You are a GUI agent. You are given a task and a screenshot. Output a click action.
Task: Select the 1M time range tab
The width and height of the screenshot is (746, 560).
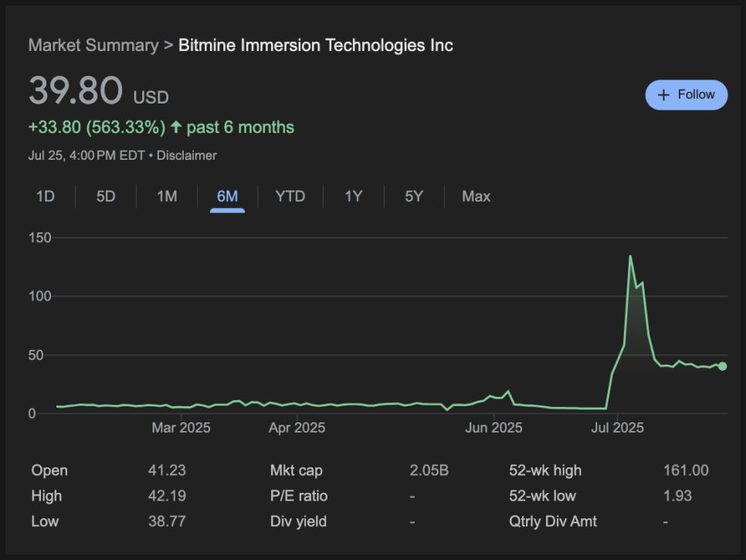click(x=167, y=196)
